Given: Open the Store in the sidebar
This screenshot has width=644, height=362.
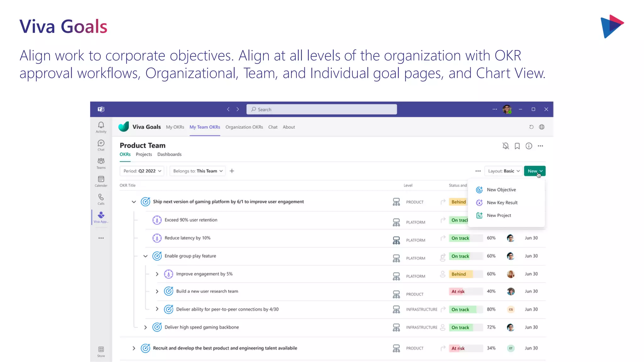Looking at the screenshot, I should point(101,352).
